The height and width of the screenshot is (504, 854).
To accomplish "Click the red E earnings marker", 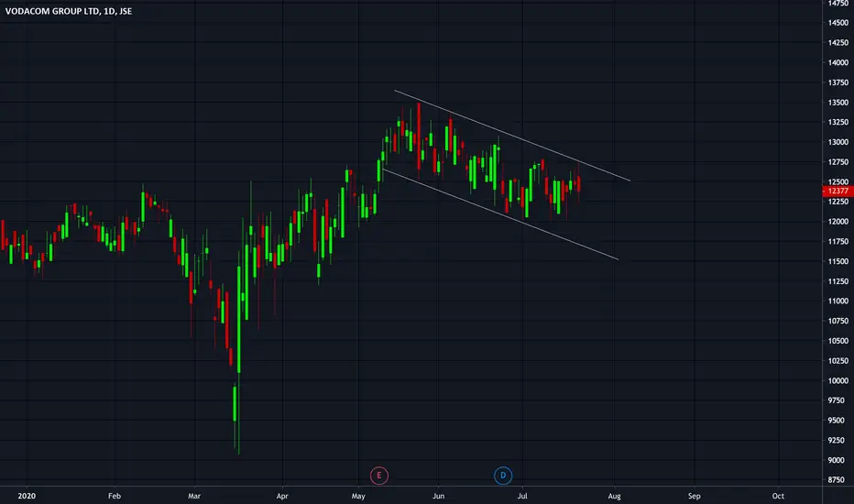I will (379, 476).
